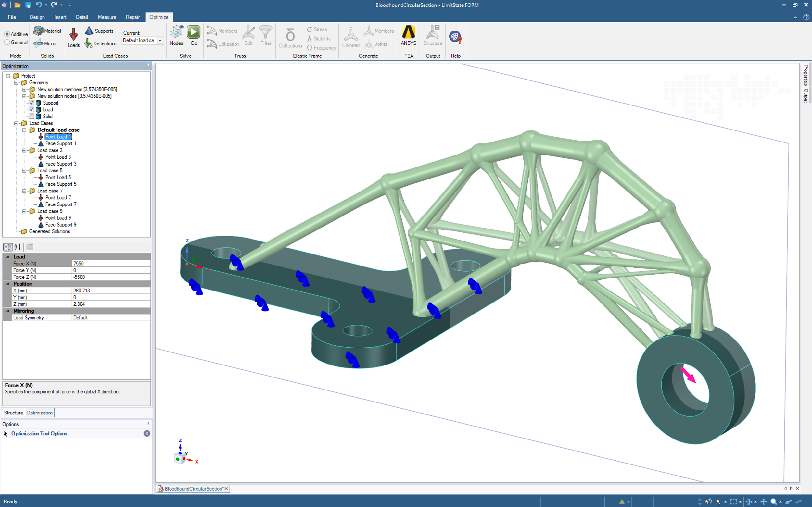The height and width of the screenshot is (507, 812).
Task: Close the BloodhoundCircularSection document tab
Action: pos(226,488)
